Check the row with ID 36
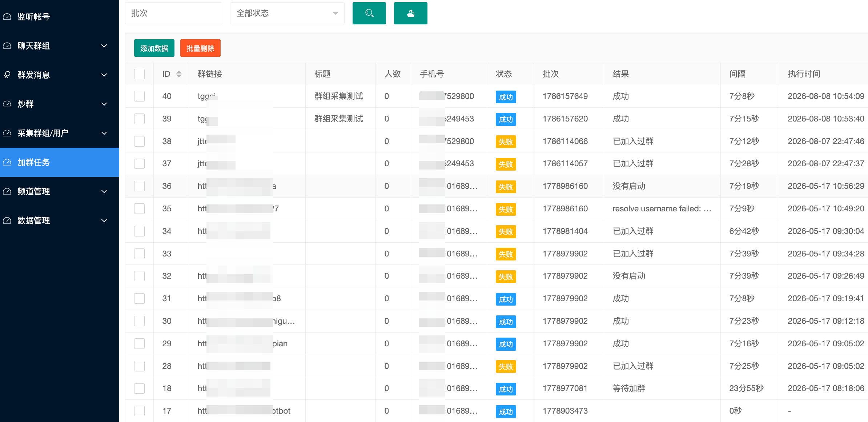868x422 pixels. pyautogui.click(x=139, y=186)
